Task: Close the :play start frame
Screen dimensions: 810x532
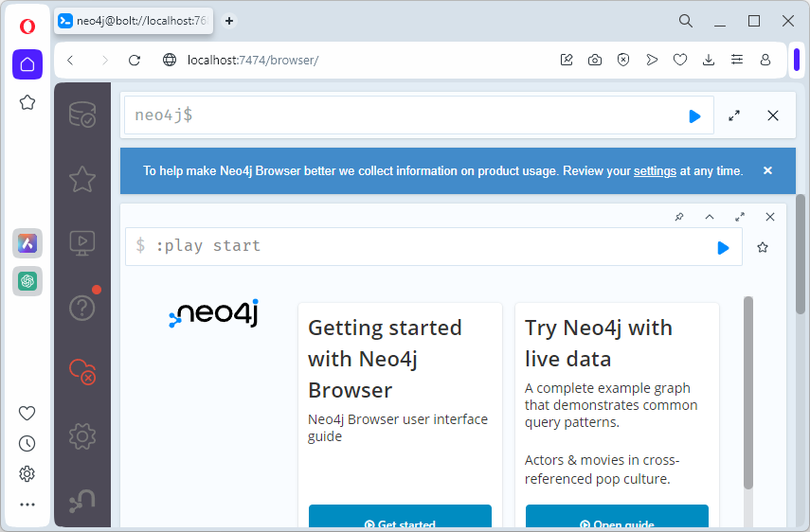Action: tap(770, 217)
